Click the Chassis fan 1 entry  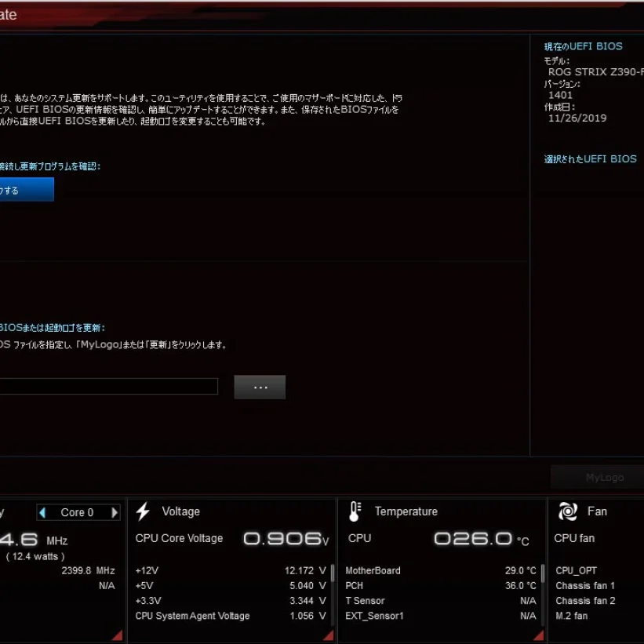pos(585,586)
